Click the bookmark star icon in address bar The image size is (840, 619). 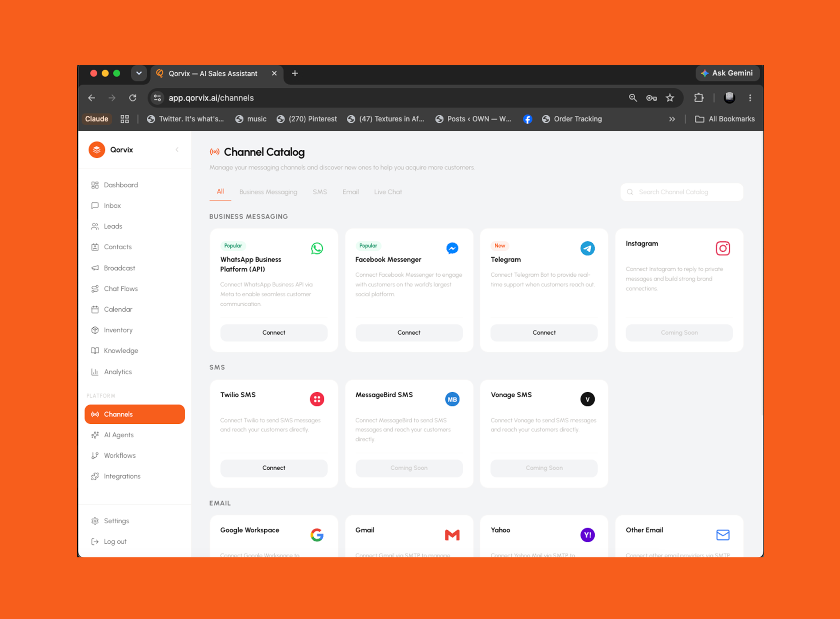click(x=670, y=98)
